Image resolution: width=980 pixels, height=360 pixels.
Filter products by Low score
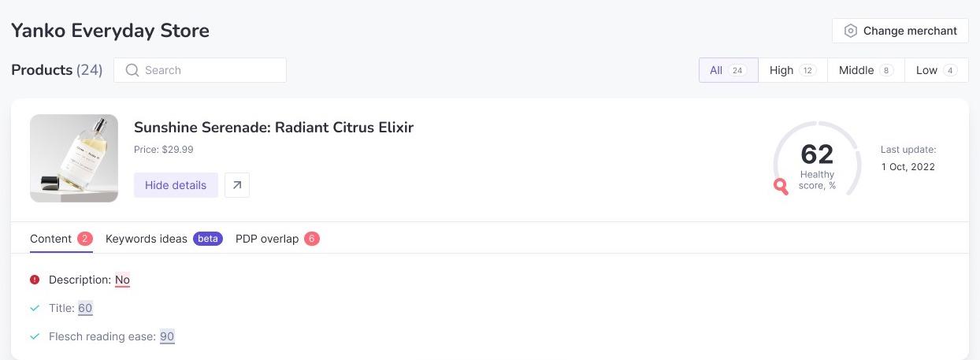click(936, 70)
